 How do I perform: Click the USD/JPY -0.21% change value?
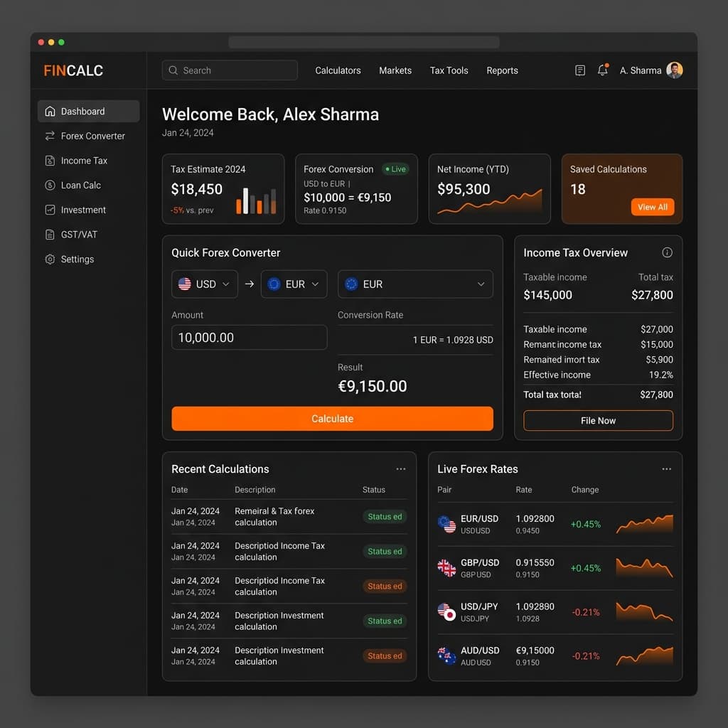tap(586, 612)
